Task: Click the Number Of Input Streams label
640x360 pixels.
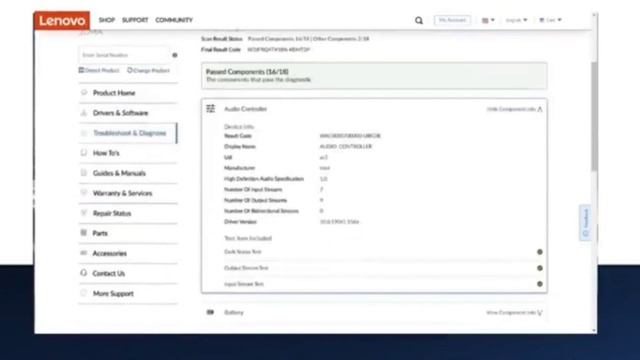Action: (253, 190)
